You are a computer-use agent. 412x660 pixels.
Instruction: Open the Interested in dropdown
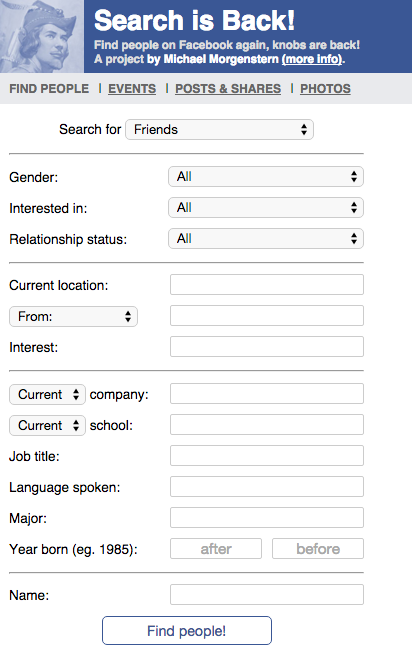(x=266, y=208)
